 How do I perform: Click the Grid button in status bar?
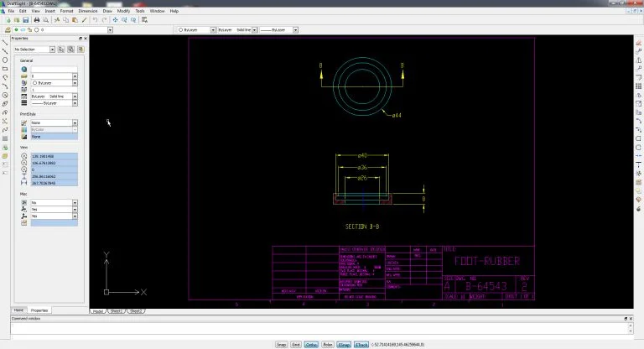[x=296, y=344]
